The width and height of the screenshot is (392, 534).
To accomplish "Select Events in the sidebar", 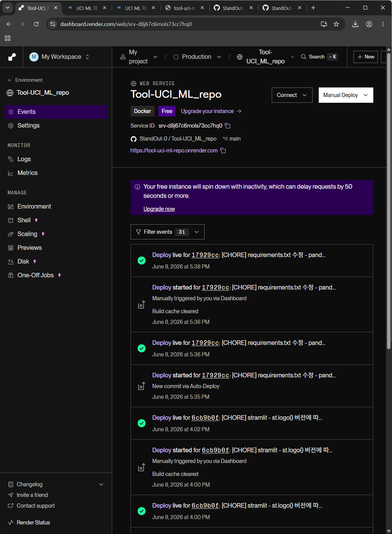I will coord(56,112).
